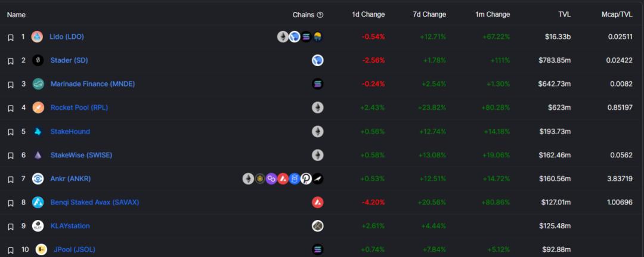Open the JPool (JSOL) protocol link
The width and height of the screenshot is (644, 257).
tap(74, 249)
